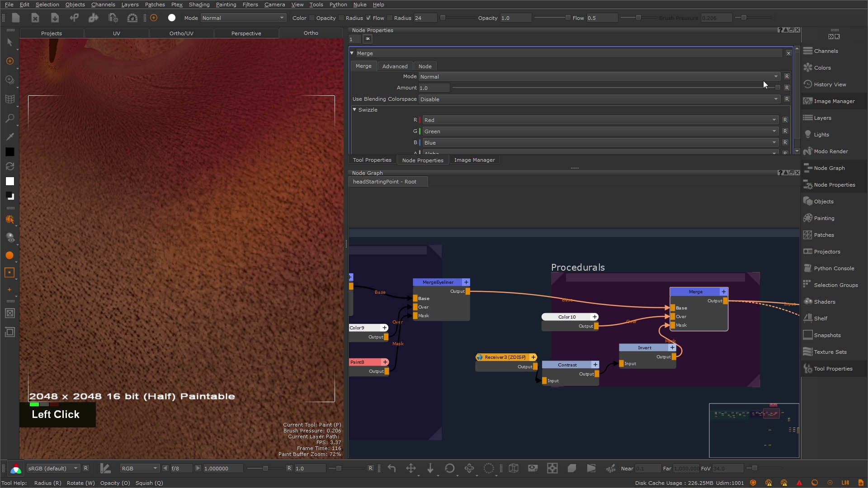Swap foreground and background colors icon
This screenshot has width=868, height=488.
click(x=9, y=166)
